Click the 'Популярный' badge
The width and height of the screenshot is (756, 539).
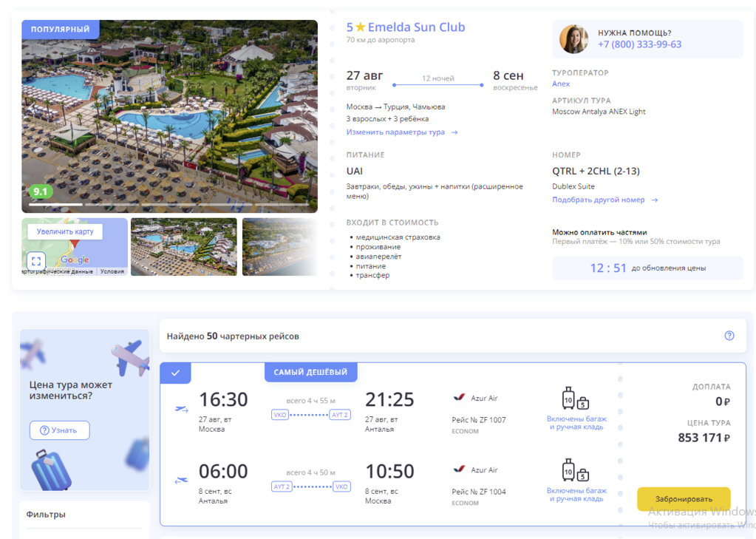pos(61,30)
